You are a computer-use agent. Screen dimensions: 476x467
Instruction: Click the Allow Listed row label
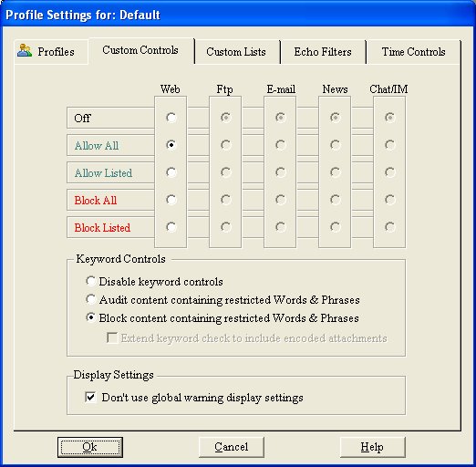(103, 173)
